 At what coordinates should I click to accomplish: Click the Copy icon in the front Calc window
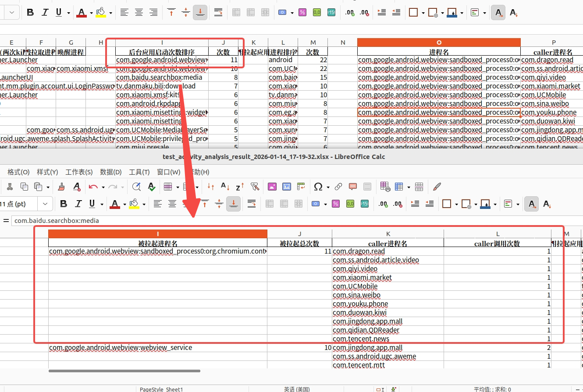click(x=24, y=187)
